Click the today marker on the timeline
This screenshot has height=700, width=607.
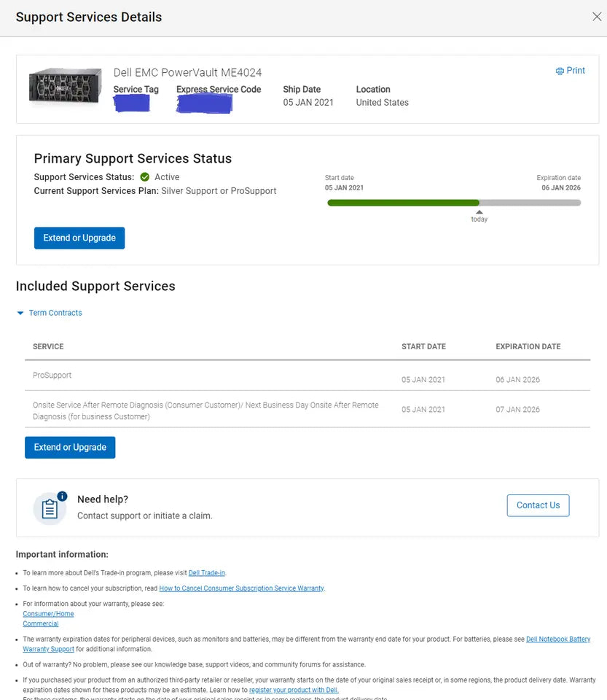pyautogui.click(x=479, y=214)
